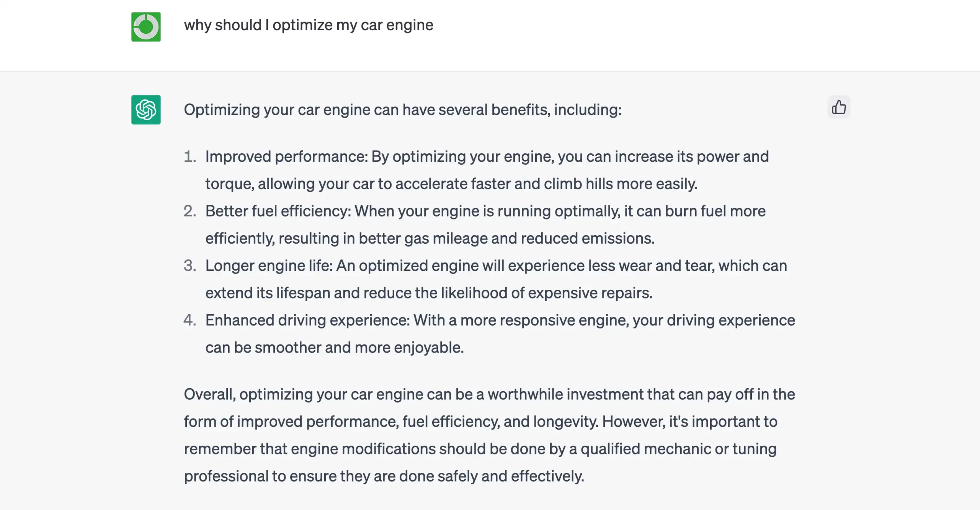Click the green user avatar icon
This screenshot has height=510, width=980.
pos(146,27)
